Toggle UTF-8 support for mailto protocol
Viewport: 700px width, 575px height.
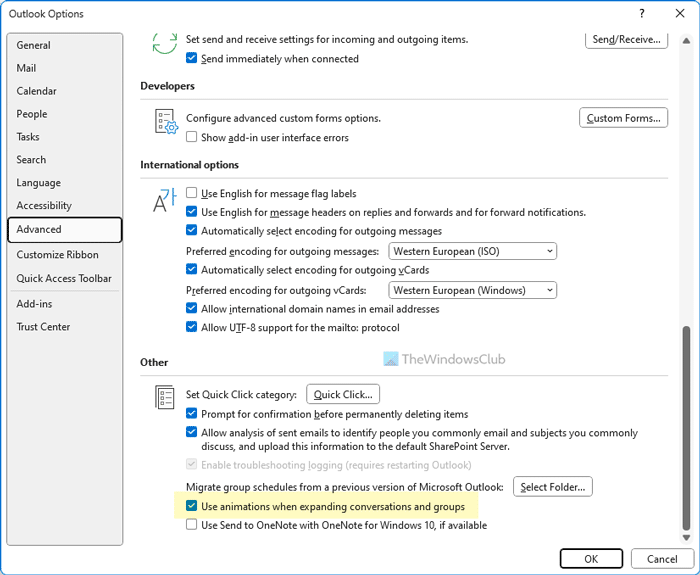point(192,328)
